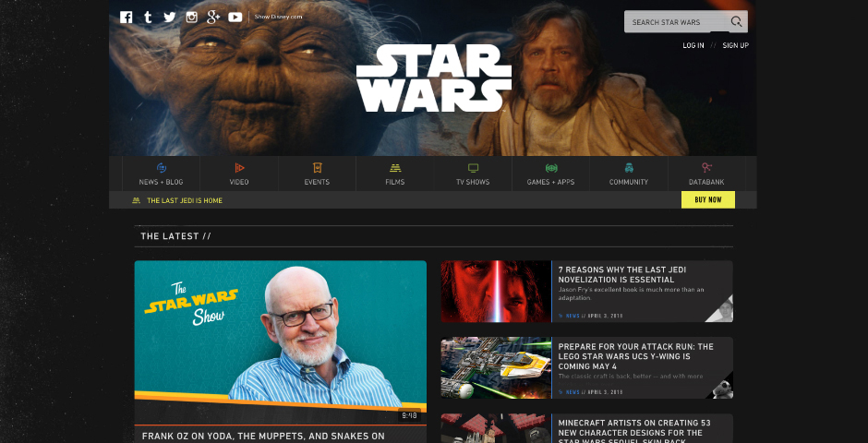Viewport: 868px width, 443px height.
Task: Click the Games + Apps TIE fighter icon
Action: click(x=550, y=168)
